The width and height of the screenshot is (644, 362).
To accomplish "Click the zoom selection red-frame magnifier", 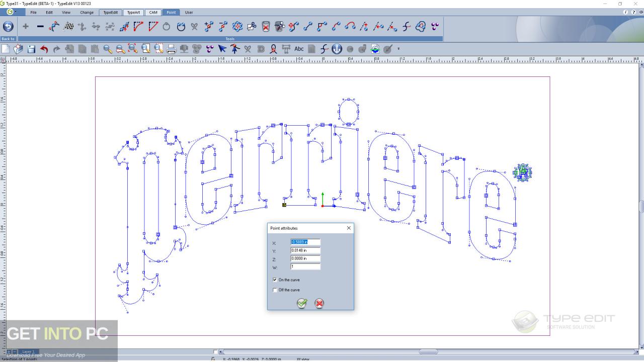I will (133, 49).
